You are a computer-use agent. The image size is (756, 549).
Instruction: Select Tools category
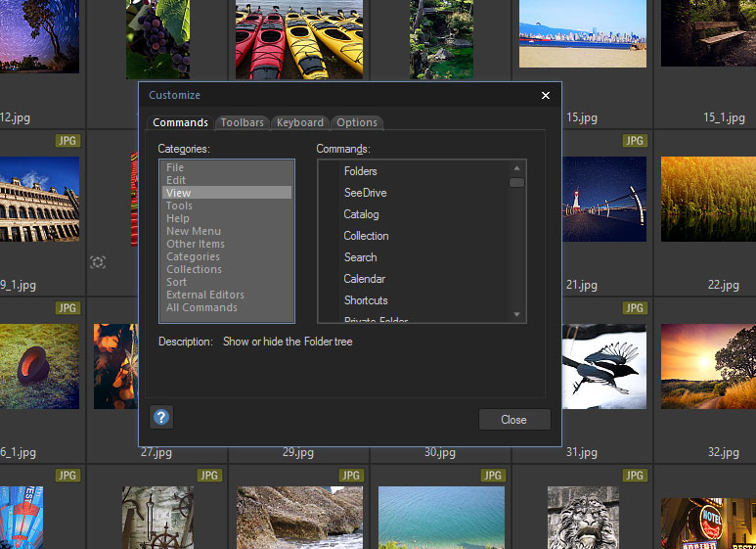pos(227,206)
